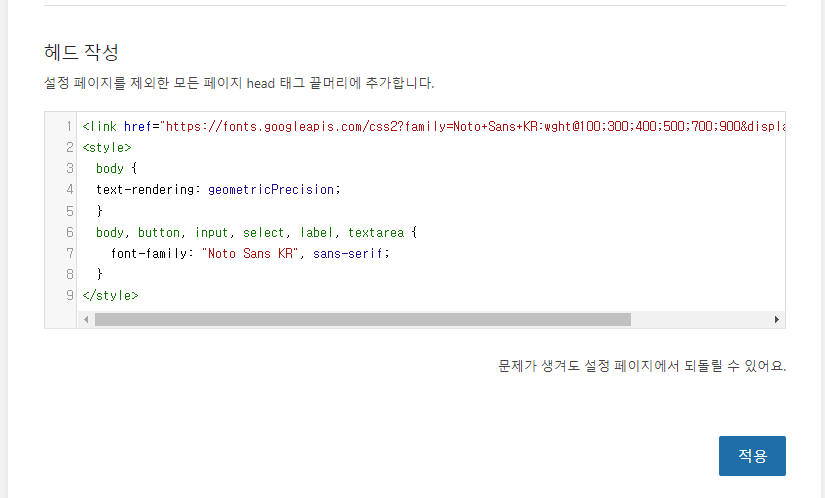
Task: Click the horizontal scrollbar left arrow
Action: [x=85, y=319]
